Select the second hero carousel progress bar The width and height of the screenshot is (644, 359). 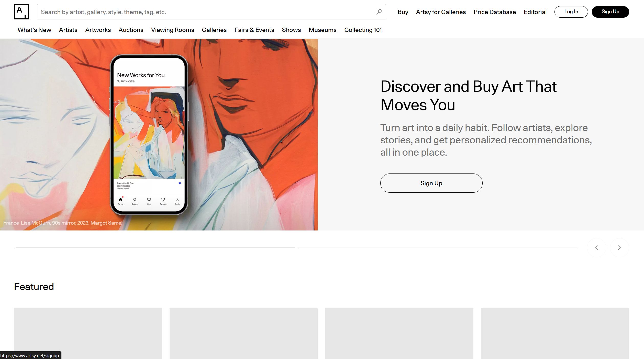(x=438, y=248)
